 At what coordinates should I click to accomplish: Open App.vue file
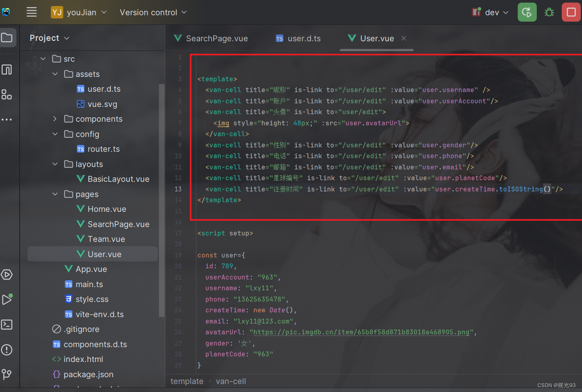(x=86, y=269)
